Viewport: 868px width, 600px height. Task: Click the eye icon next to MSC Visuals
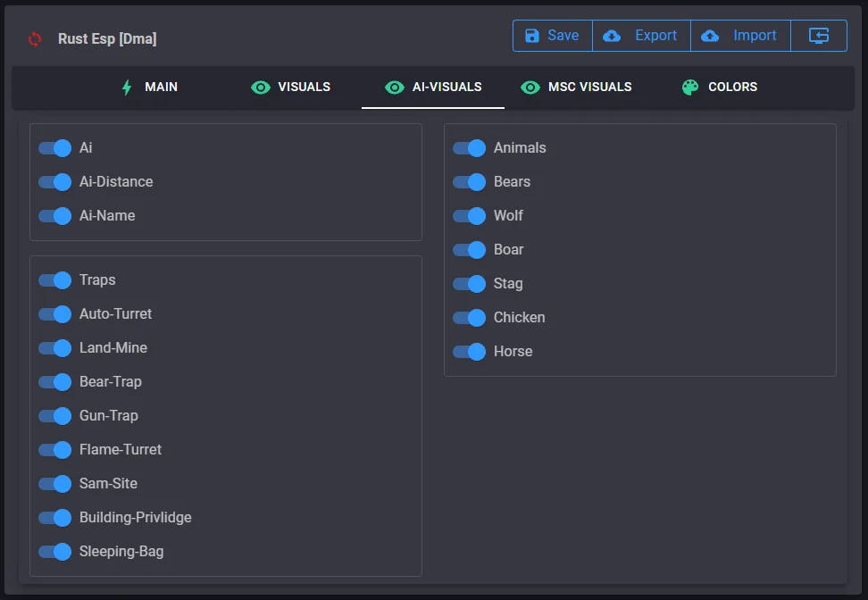[530, 87]
